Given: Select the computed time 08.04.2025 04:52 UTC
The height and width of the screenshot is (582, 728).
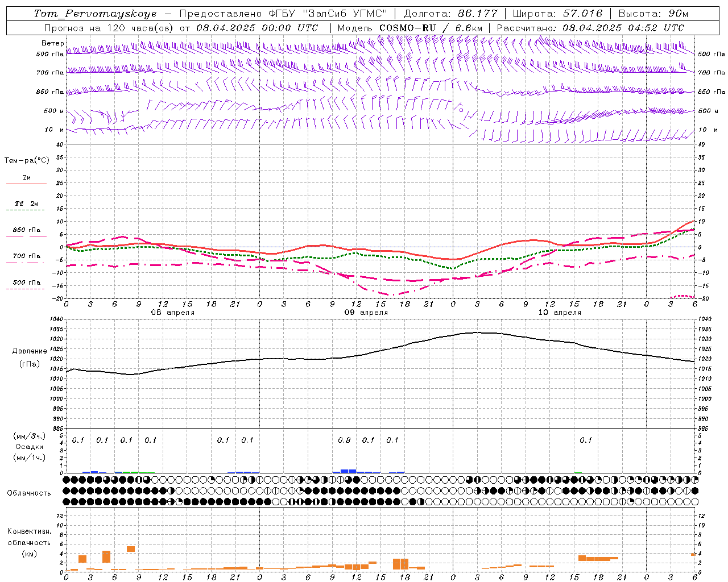Looking at the screenshot, I should click(623, 28).
